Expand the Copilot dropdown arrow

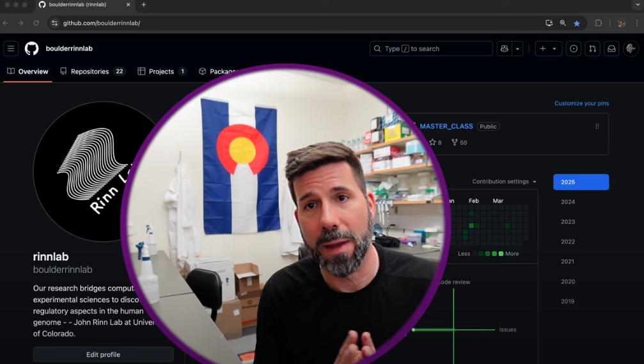coord(517,49)
